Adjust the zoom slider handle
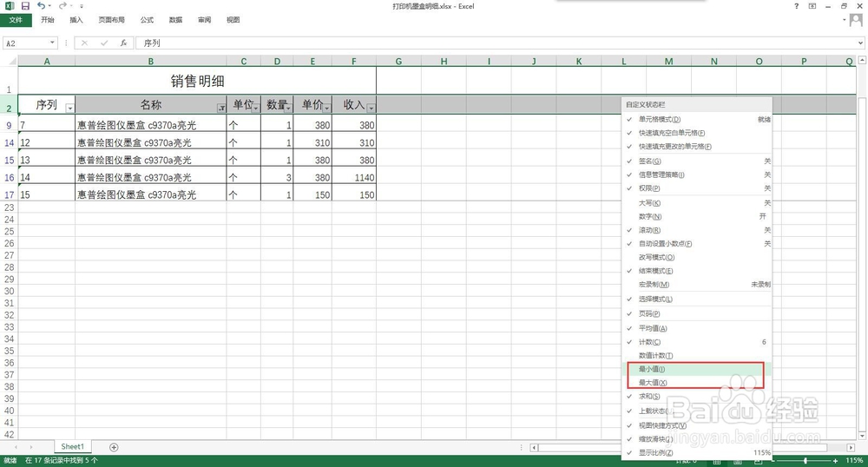 (x=805, y=461)
